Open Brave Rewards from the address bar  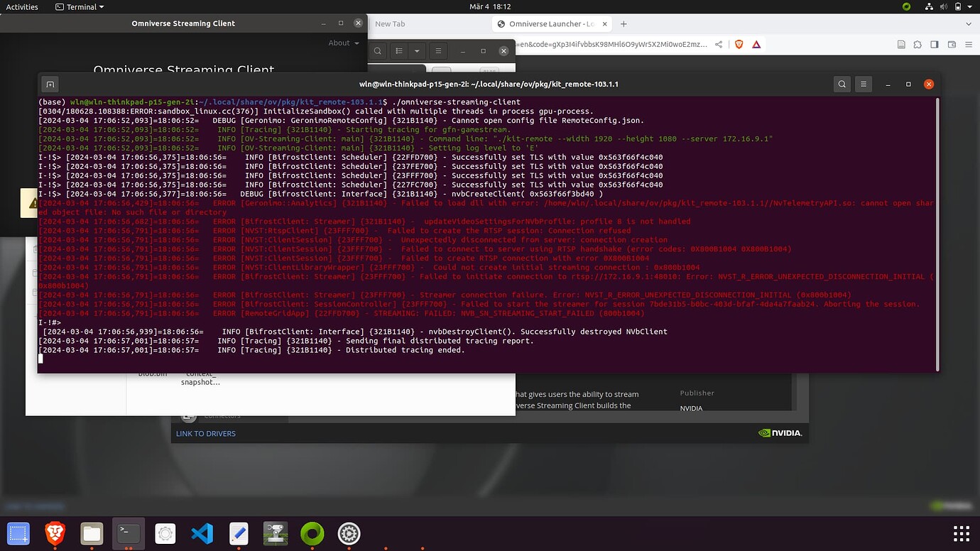click(x=756, y=44)
